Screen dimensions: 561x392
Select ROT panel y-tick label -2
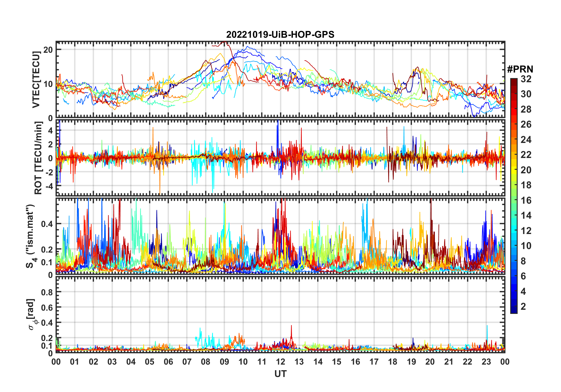click(x=49, y=172)
